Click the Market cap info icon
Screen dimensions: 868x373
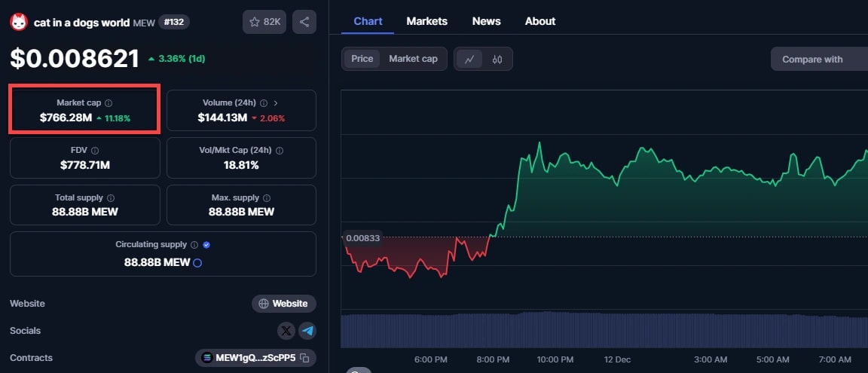[108, 103]
